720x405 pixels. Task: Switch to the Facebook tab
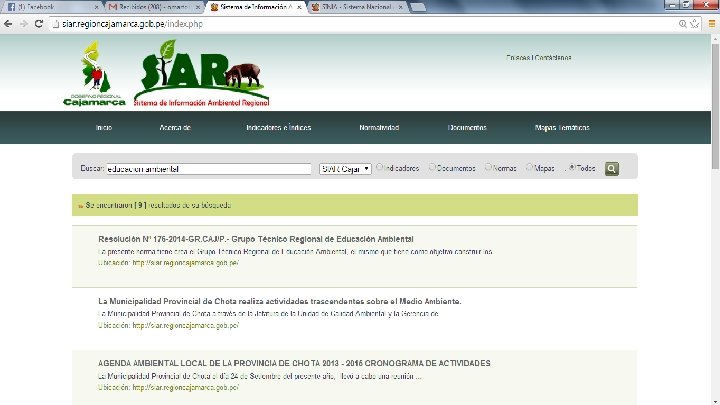[51, 7]
